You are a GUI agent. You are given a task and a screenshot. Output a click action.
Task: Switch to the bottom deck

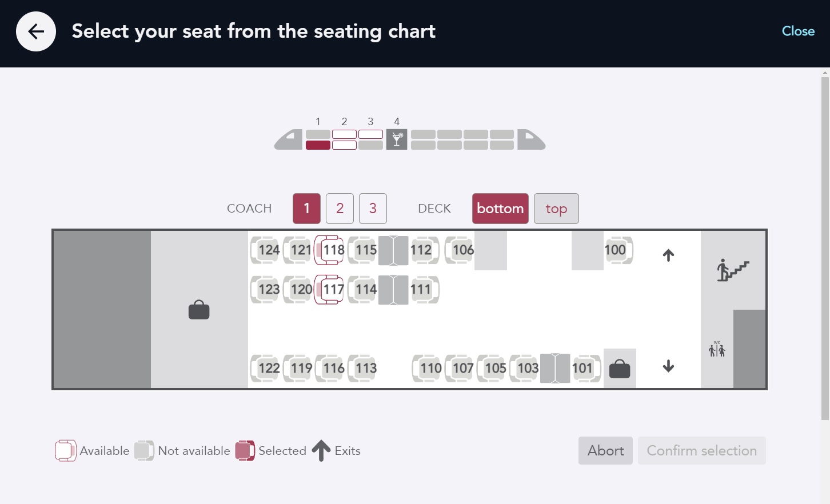coord(500,209)
